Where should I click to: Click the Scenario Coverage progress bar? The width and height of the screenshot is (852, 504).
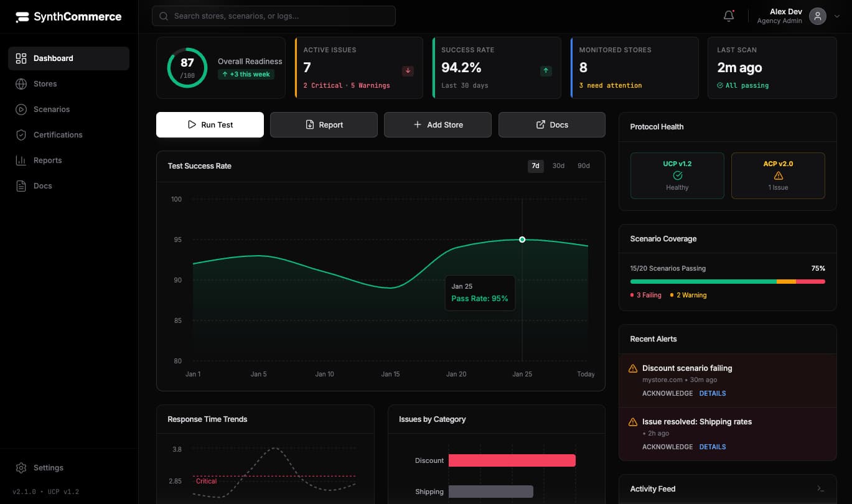tap(727, 281)
